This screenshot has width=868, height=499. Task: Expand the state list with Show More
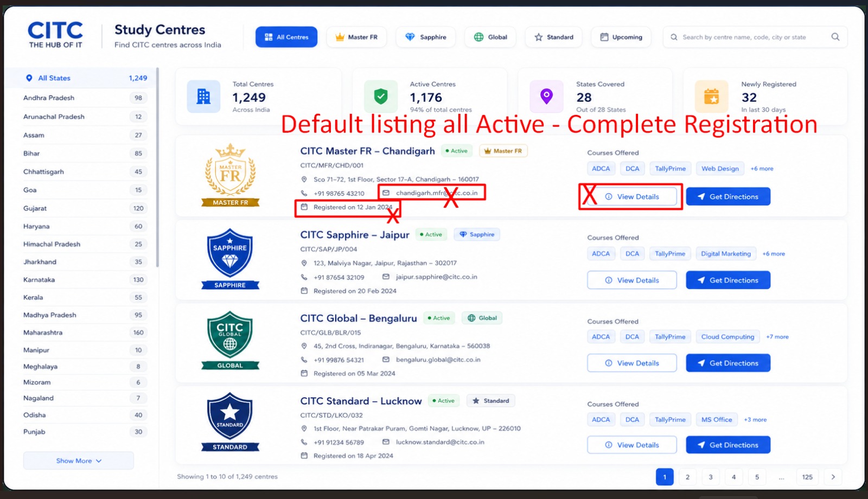[x=79, y=460]
